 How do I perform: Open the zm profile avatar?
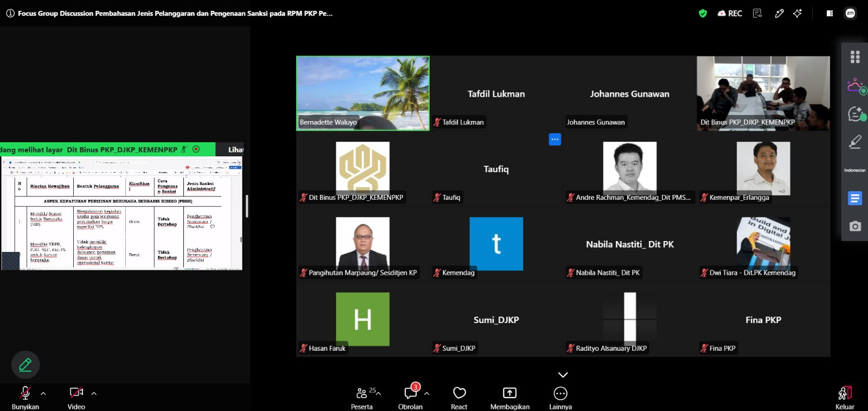click(850, 14)
